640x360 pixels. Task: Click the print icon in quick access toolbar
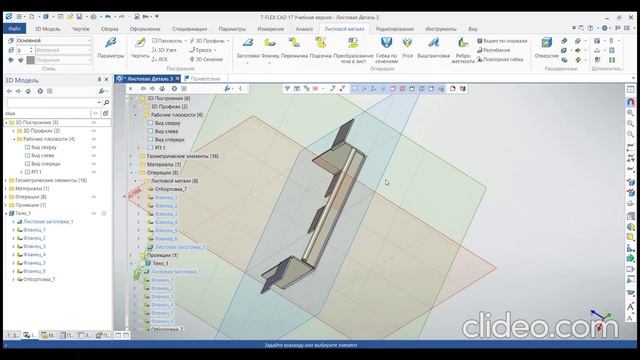93,17
